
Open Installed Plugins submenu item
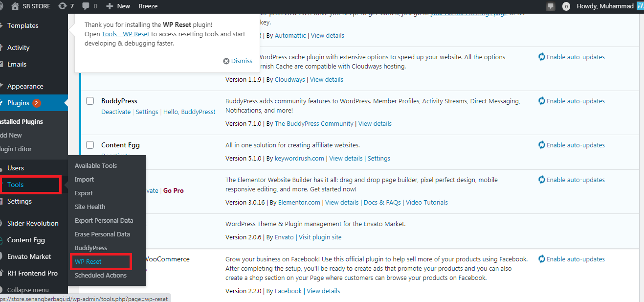22,121
